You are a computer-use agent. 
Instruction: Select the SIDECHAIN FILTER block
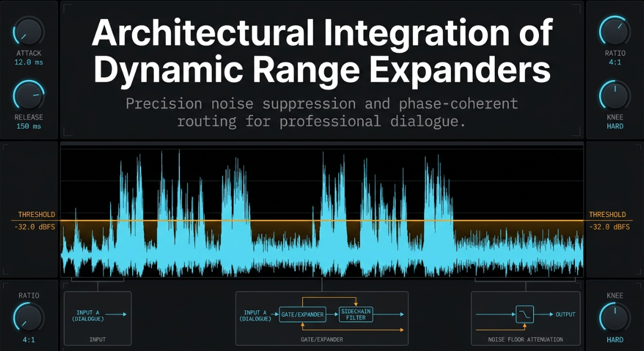coord(356,314)
